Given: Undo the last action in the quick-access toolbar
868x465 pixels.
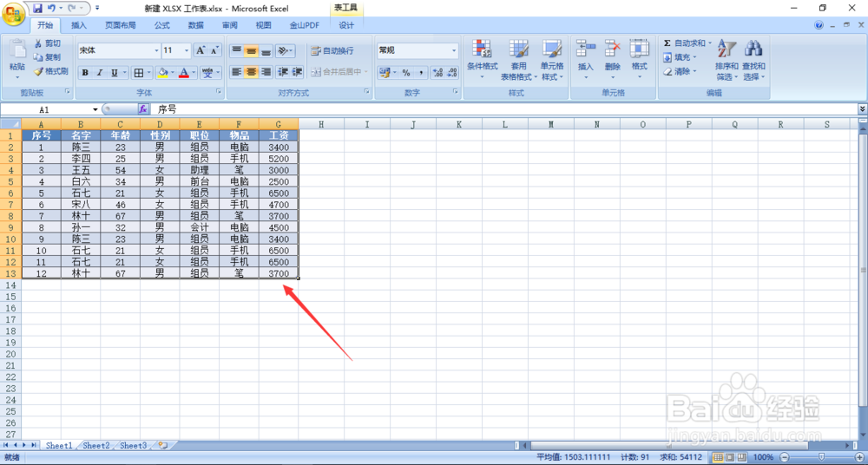Looking at the screenshot, I should click(x=51, y=9).
